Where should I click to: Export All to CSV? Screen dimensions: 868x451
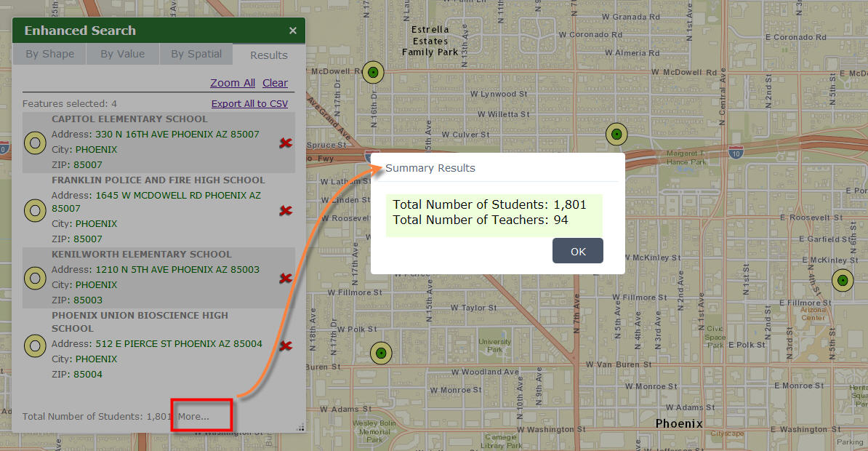pyautogui.click(x=249, y=103)
